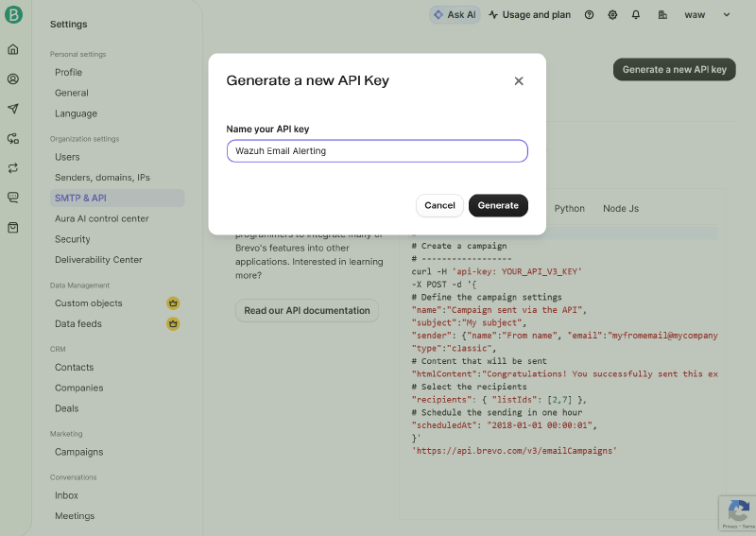Switch to the Python code tab

[569, 208]
